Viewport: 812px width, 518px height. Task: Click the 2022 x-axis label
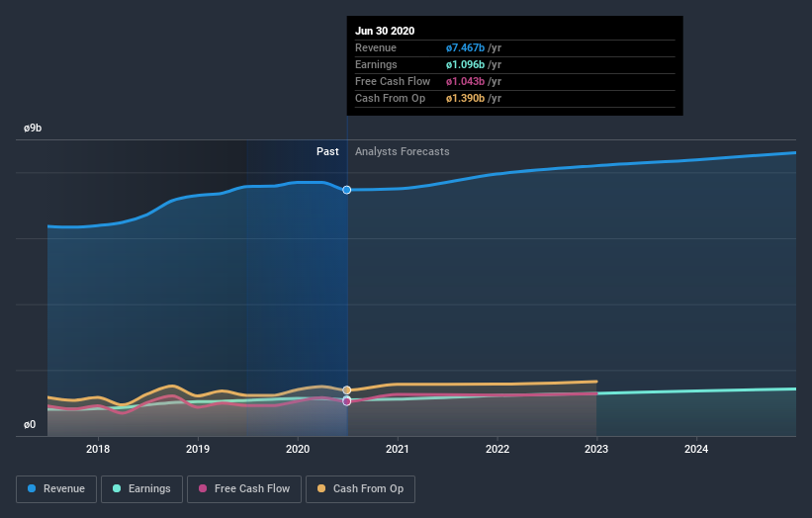click(497, 449)
